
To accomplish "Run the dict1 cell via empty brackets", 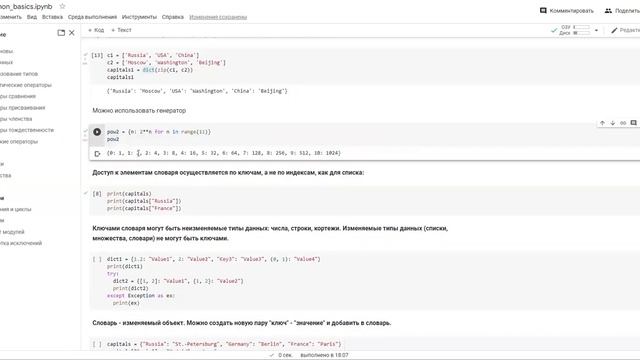I will pos(97,259).
